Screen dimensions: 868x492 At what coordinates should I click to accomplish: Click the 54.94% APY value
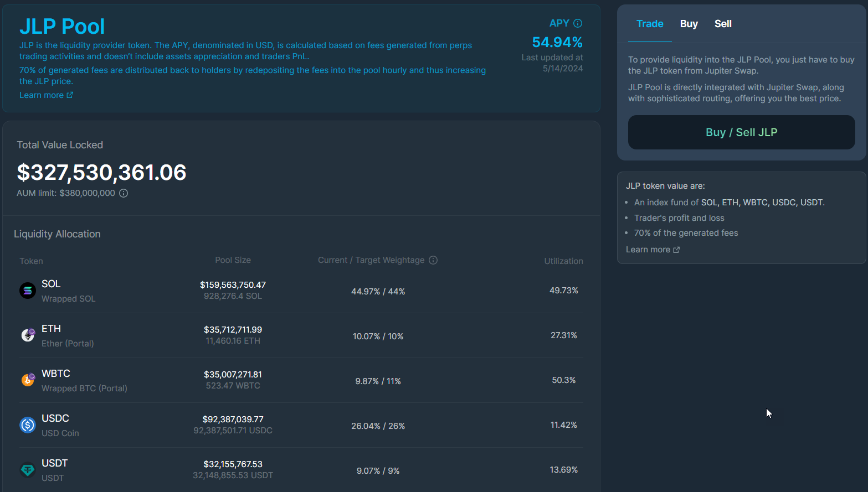point(557,42)
